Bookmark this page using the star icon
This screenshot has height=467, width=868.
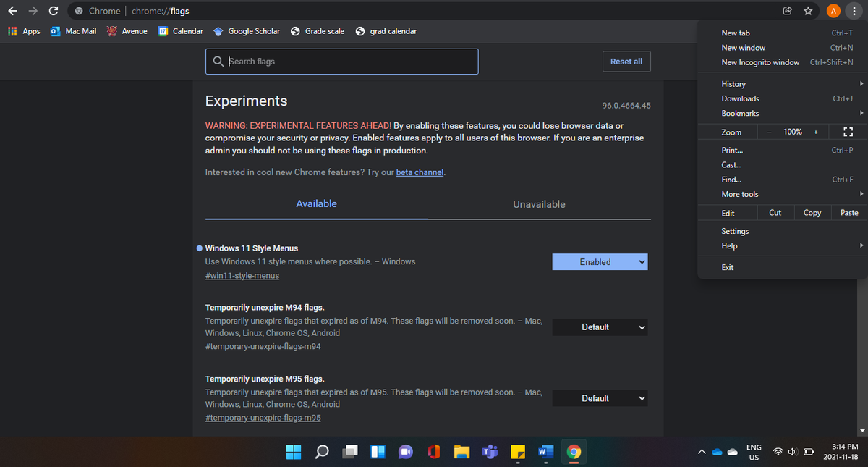pyautogui.click(x=808, y=10)
